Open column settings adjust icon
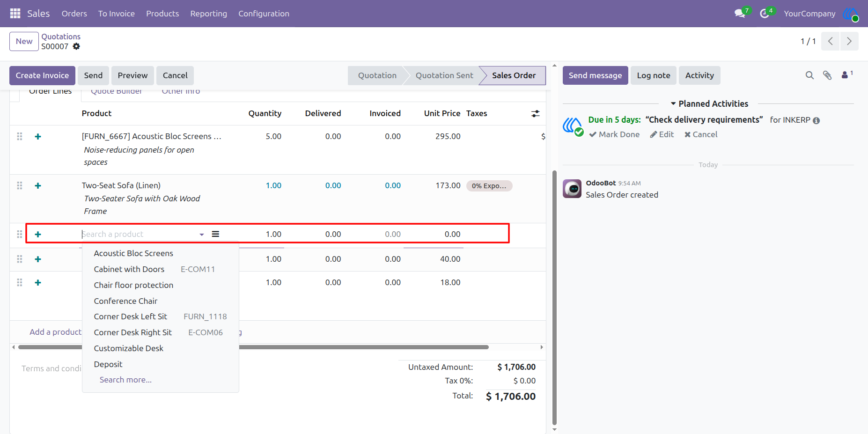The image size is (868, 434). coord(536,114)
